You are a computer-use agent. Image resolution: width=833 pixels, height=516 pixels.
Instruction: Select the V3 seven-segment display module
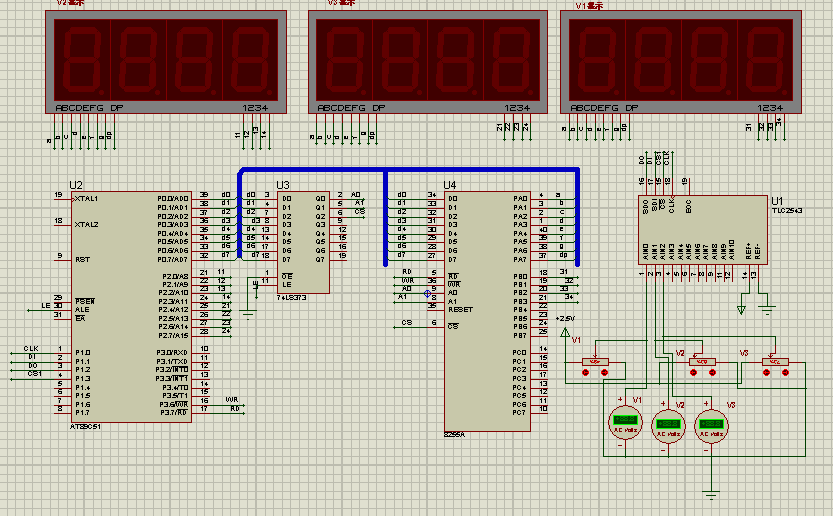428,62
